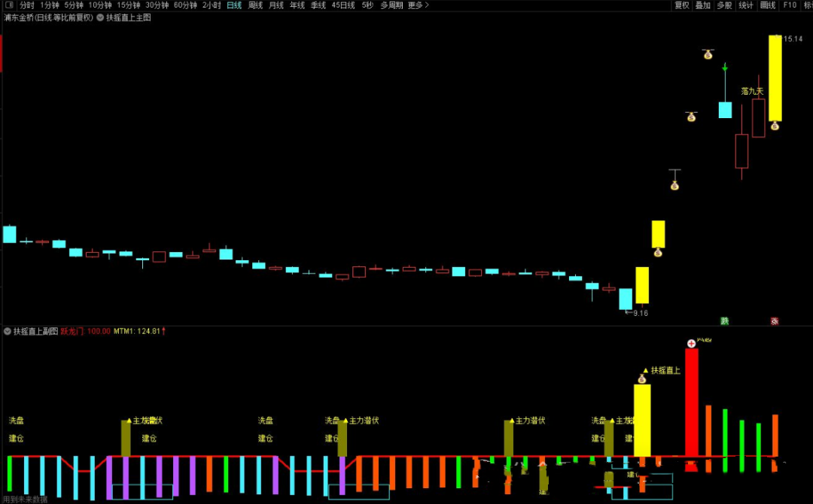813x504 pixels.
Task: Expand 更多 period options
Action: pos(418,5)
